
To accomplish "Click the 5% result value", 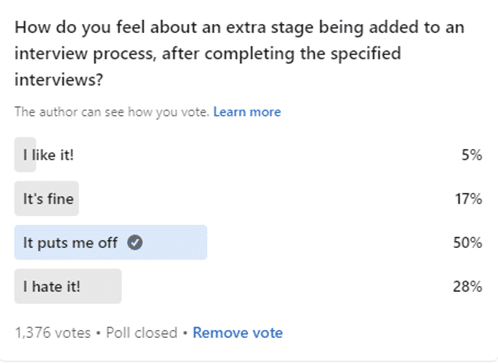I will [472, 155].
